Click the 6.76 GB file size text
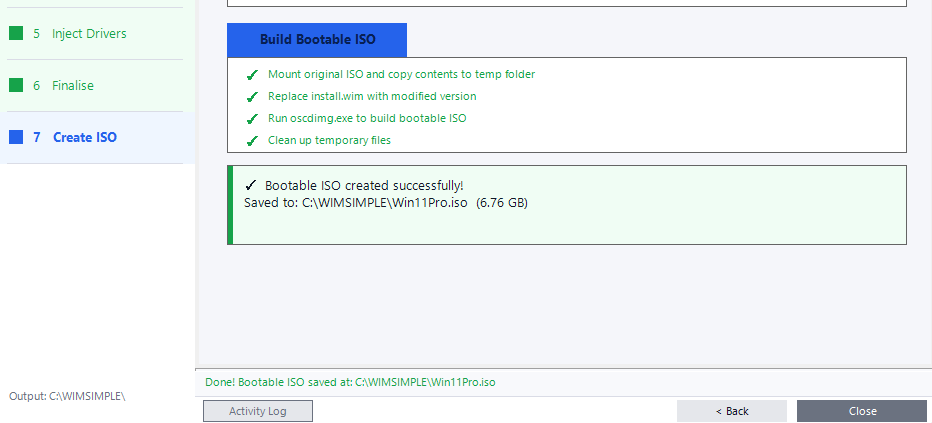Image resolution: width=932 pixels, height=423 pixels. click(x=502, y=203)
